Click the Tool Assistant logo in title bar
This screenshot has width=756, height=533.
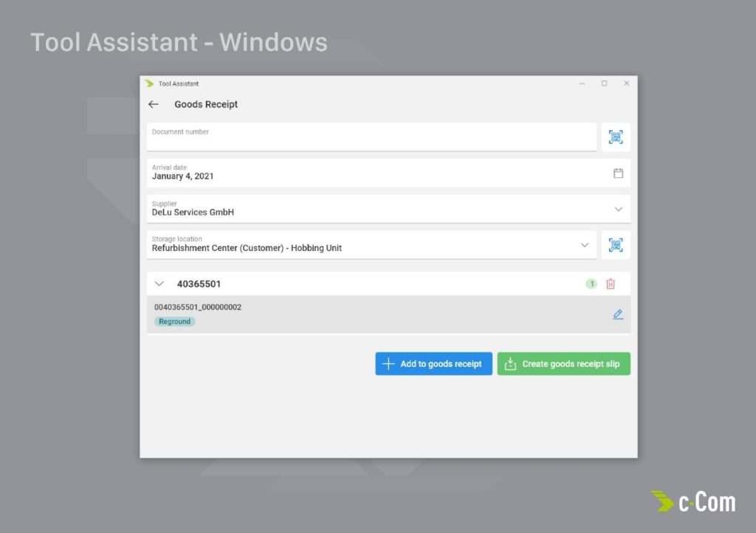click(149, 84)
